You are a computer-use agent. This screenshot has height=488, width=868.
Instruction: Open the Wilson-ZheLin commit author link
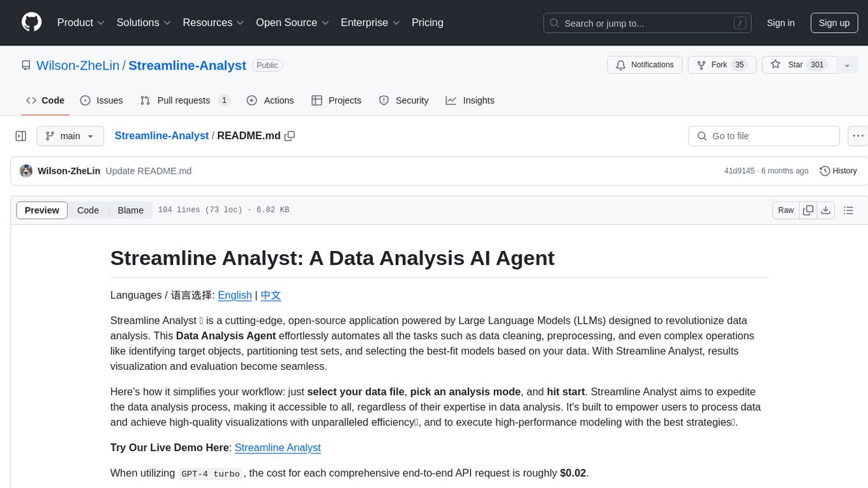[x=69, y=171]
